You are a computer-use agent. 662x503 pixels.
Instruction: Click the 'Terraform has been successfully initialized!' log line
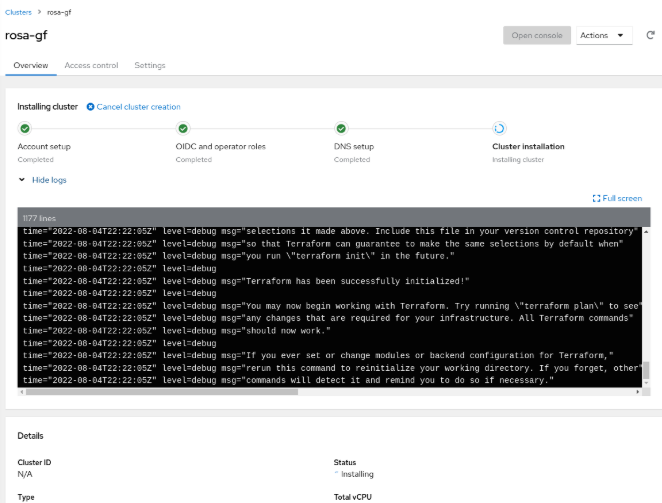[x=246, y=281]
